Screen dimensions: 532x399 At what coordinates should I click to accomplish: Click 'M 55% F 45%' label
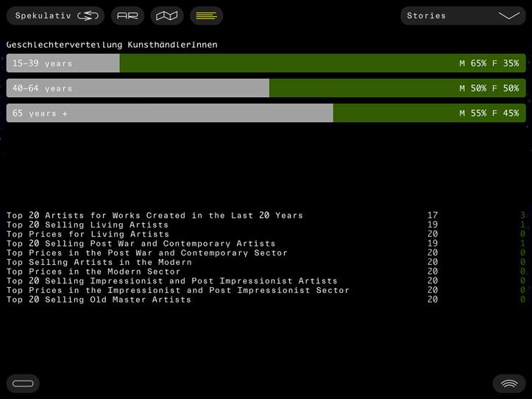(489, 113)
